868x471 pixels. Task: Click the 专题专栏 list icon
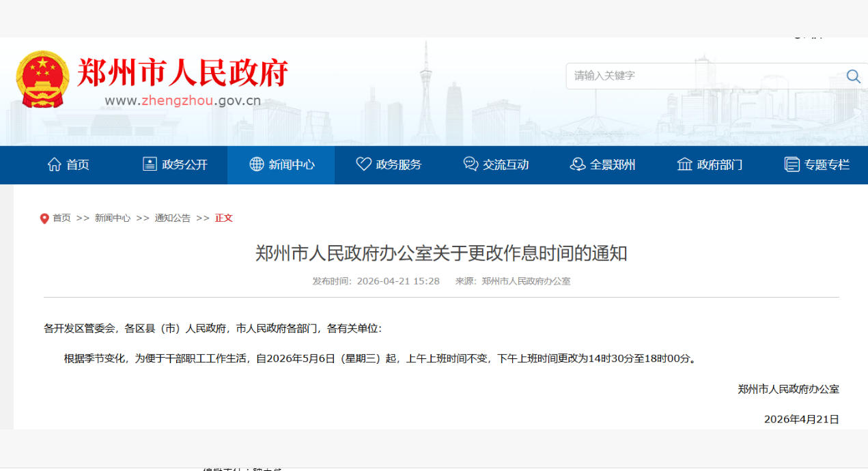click(x=792, y=165)
